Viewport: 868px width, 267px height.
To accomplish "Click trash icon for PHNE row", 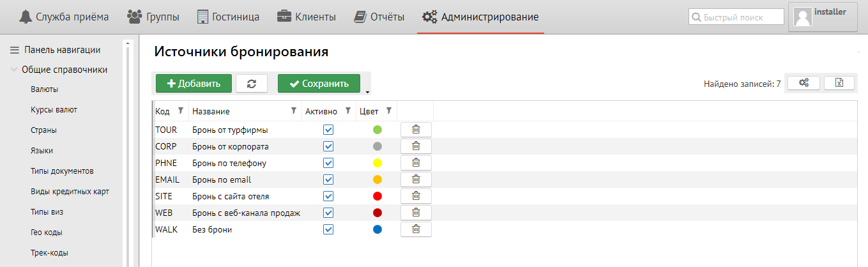I will coord(416,163).
